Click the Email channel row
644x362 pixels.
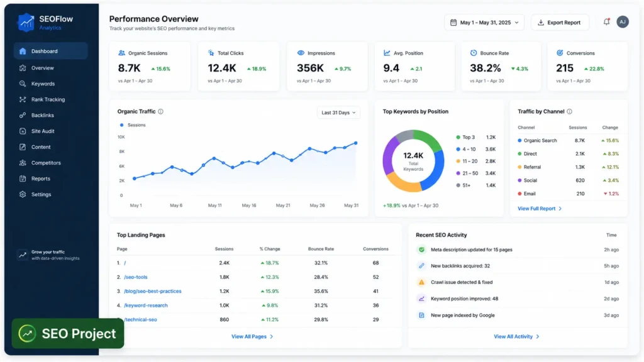pos(569,194)
